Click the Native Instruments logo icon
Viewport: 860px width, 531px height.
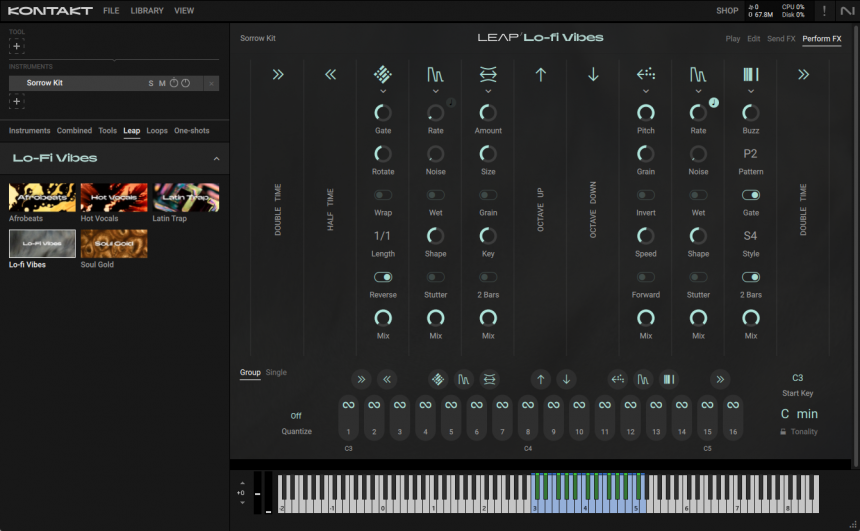click(x=847, y=10)
